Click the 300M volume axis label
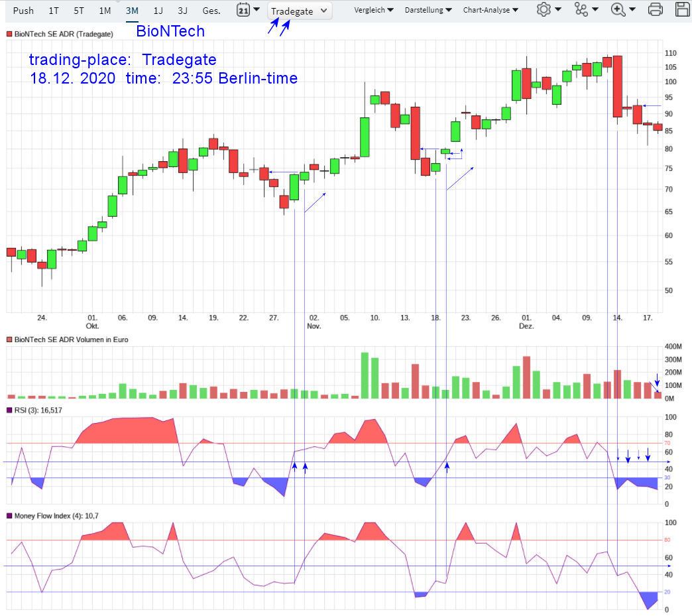Image resolution: width=692 pixels, height=616 pixels. [x=673, y=359]
